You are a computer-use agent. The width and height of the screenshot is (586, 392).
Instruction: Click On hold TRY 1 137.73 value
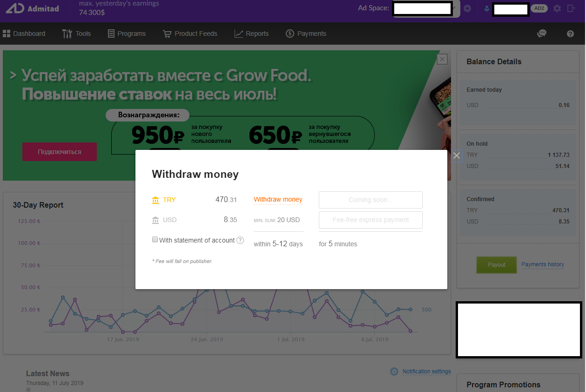coord(559,155)
